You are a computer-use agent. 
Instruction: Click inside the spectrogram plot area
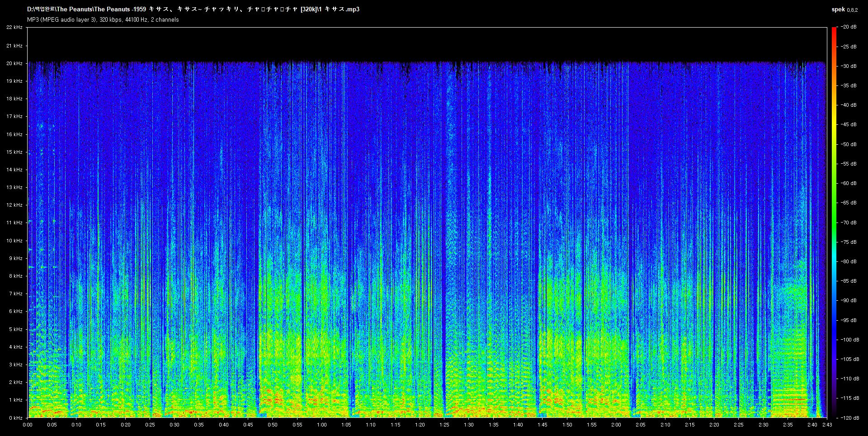tap(427, 223)
